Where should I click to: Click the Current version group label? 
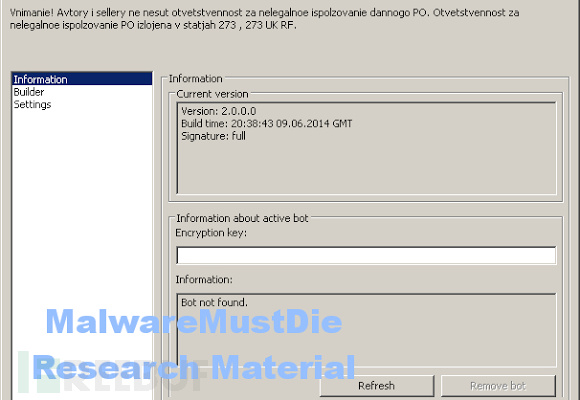coord(212,94)
